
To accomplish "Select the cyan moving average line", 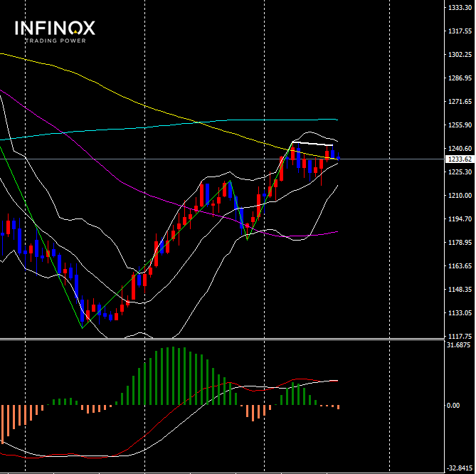I will (170, 125).
